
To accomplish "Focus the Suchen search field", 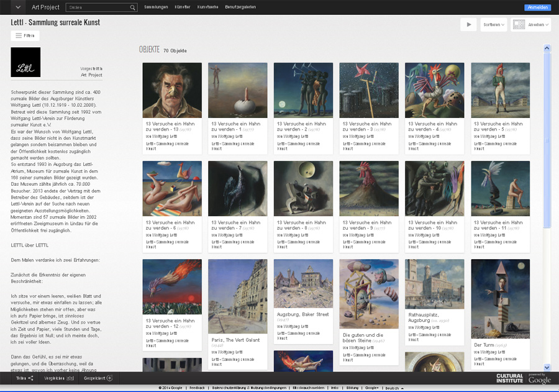I will click(x=98, y=7).
